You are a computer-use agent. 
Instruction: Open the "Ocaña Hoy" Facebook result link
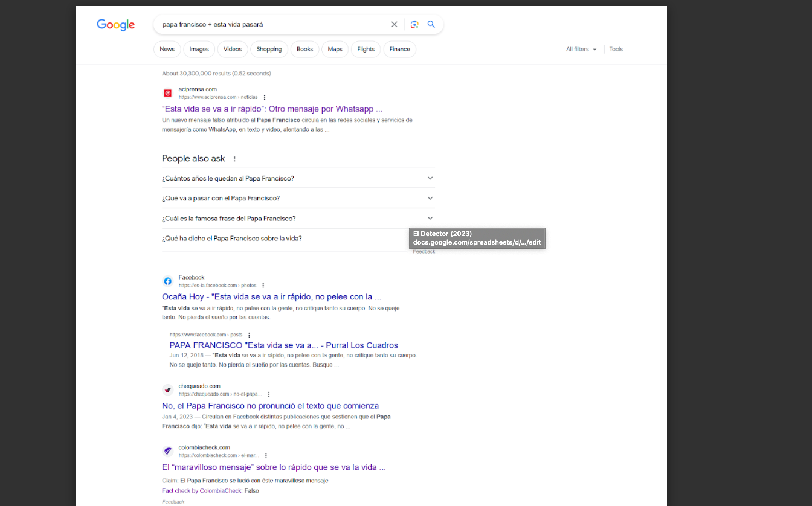pyautogui.click(x=271, y=297)
